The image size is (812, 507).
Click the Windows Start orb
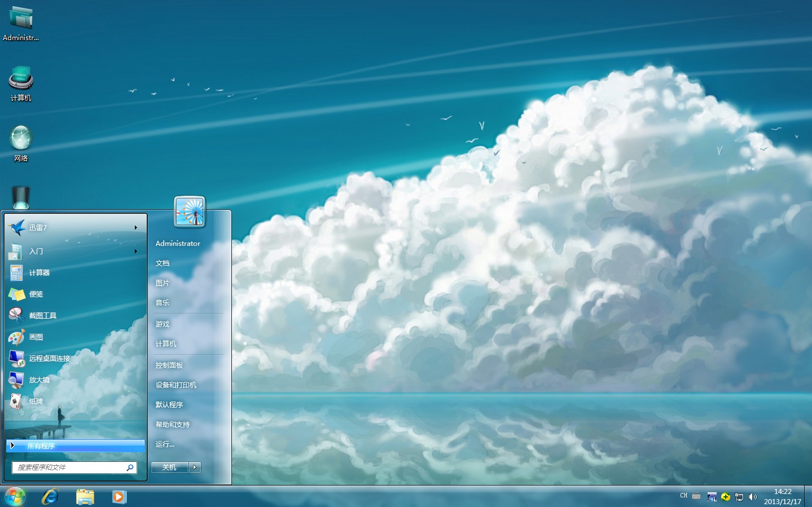(x=15, y=496)
